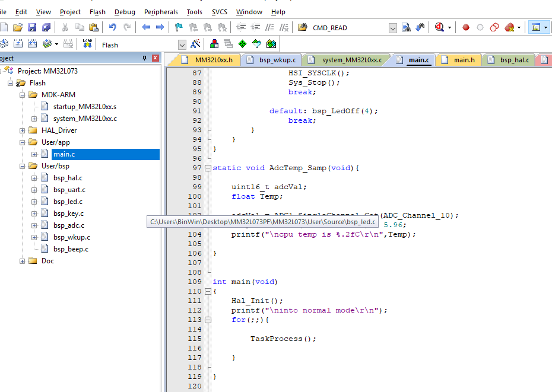Screen dimensions: 552x392
Task: Kill all breakpoints
Action: (x=509, y=27)
